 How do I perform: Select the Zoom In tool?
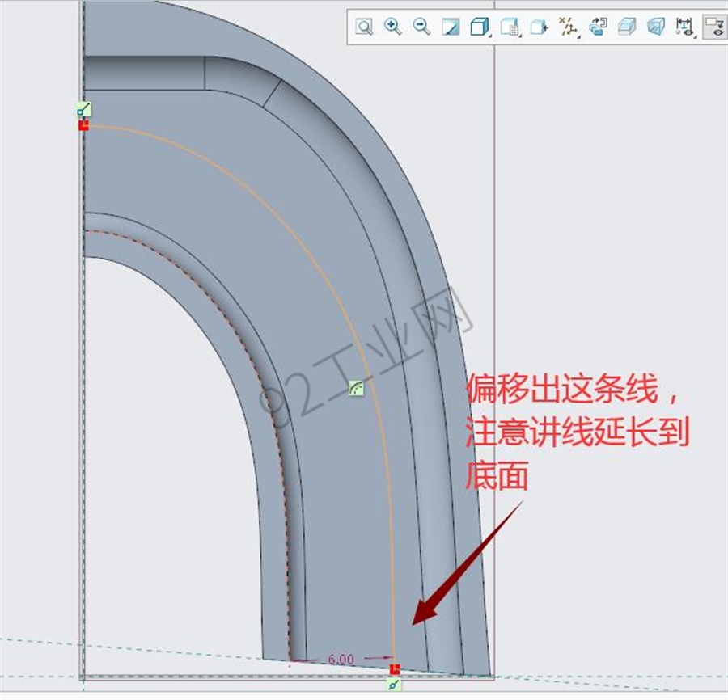tap(393, 27)
